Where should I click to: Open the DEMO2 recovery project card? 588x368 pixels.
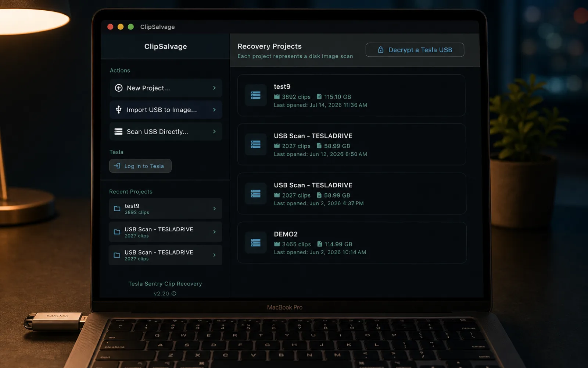(352, 243)
